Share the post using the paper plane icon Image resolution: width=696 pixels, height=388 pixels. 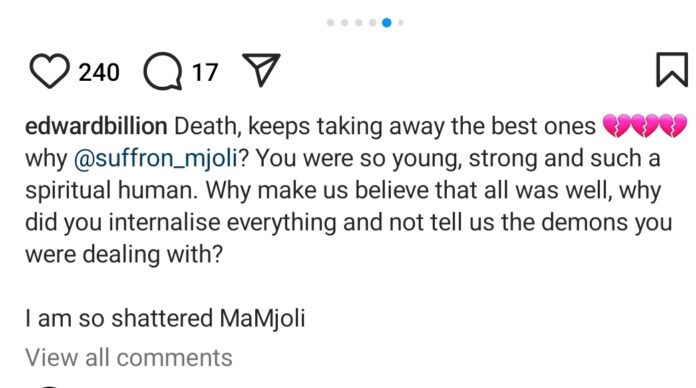click(261, 70)
